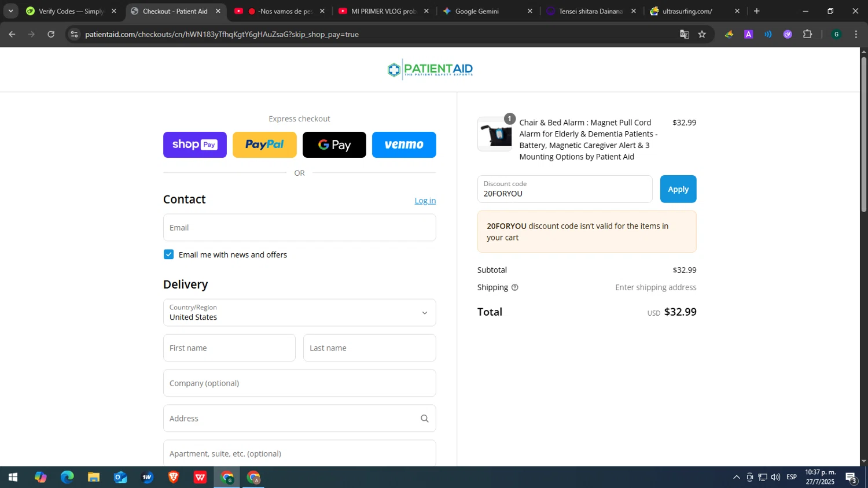Image resolution: width=868 pixels, height=488 pixels.
Task: Uncheck Email me with news and offers
Action: tap(168, 254)
